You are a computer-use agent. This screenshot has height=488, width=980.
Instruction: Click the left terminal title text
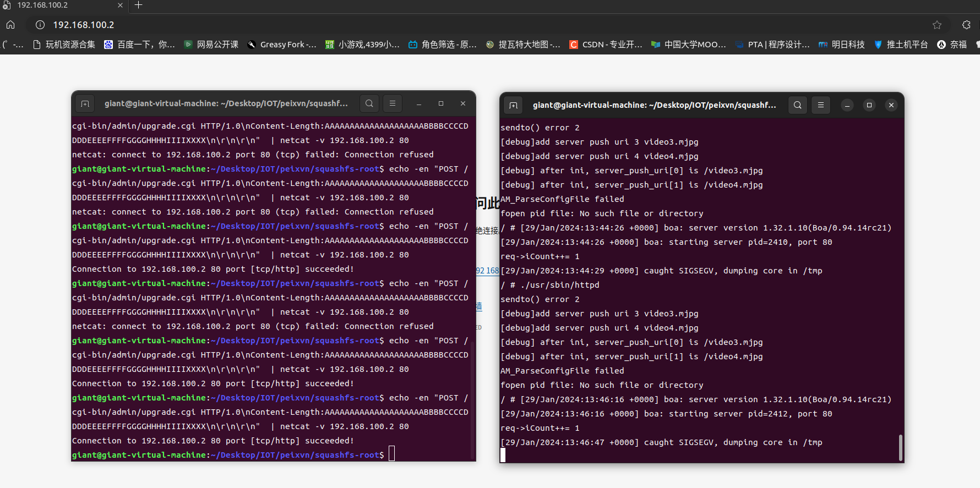(x=226, y=103)
